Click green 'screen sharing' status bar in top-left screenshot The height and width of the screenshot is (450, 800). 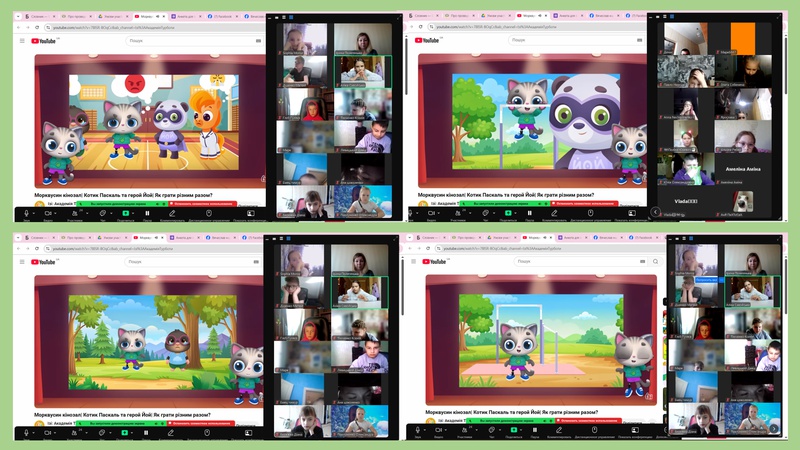pyautogui.click(x=122, y=204)
